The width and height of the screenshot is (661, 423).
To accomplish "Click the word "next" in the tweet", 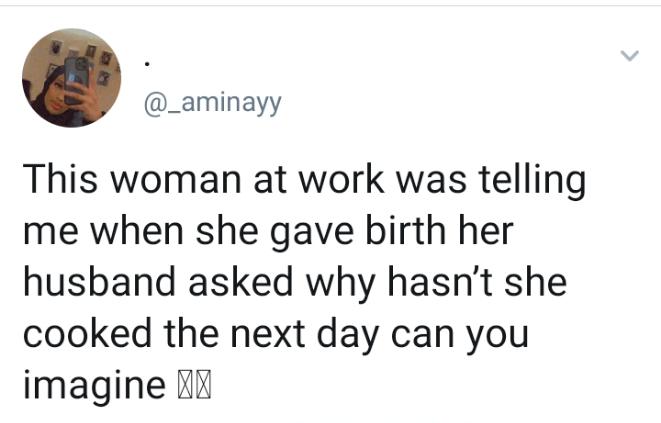I will 268,335.
